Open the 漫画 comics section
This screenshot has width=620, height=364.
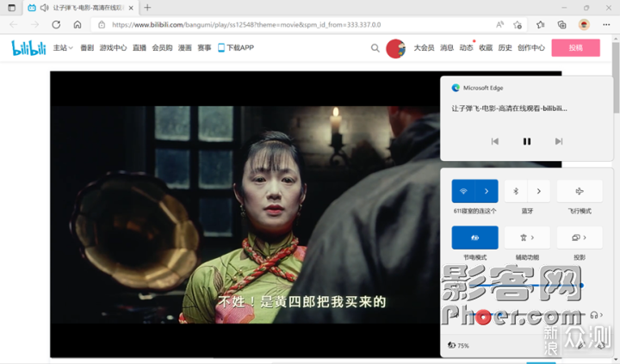tap(185, 48)
